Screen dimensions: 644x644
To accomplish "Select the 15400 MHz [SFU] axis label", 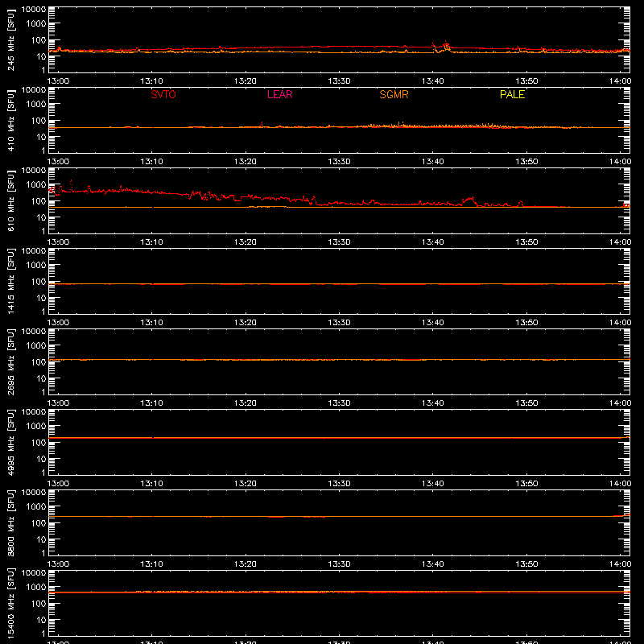I will [x=11, y=603].
